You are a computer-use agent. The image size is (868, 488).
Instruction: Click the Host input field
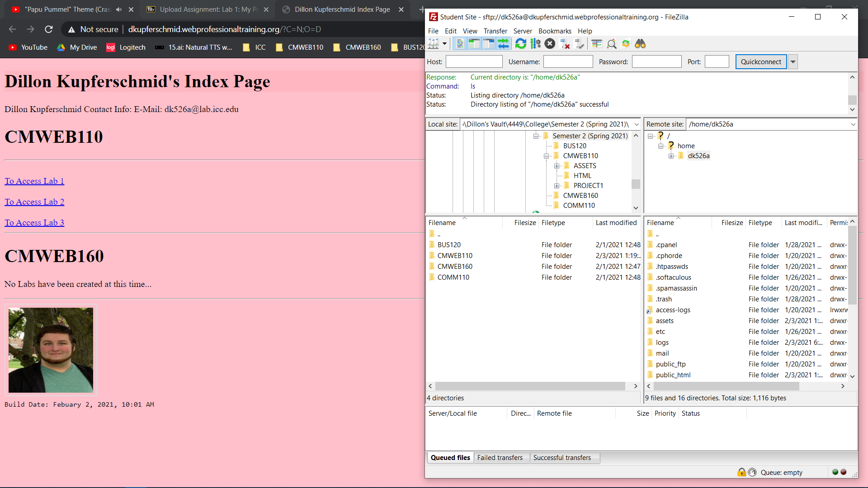(x=474, y=62)
